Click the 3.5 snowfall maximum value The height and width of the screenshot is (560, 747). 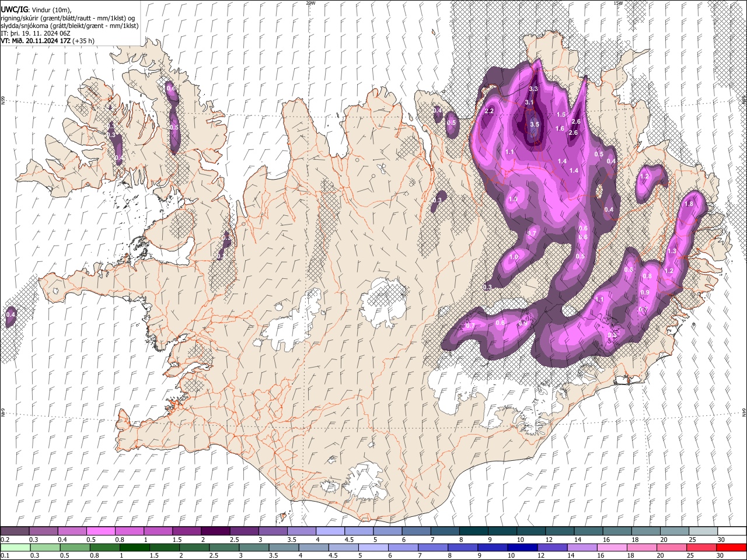(534, 125)
